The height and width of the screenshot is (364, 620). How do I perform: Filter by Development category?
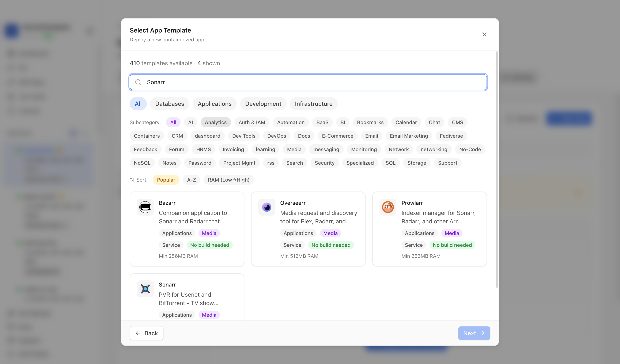263,104
